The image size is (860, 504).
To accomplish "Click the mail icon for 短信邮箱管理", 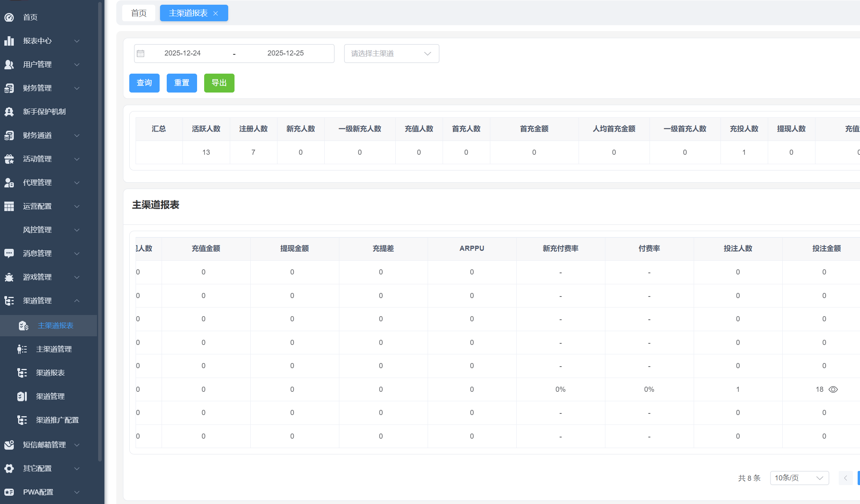I will click(x=9, y=445).
